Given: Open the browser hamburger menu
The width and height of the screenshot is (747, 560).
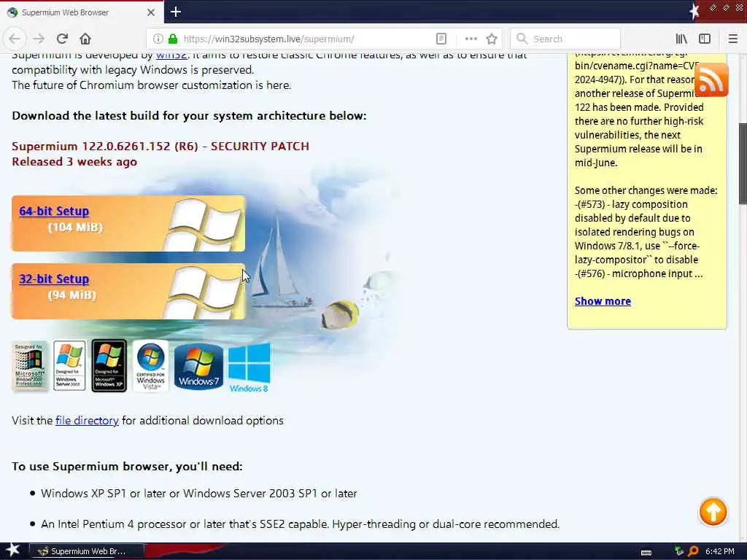Looking at the screenshot, I should [x=732, y=39].
